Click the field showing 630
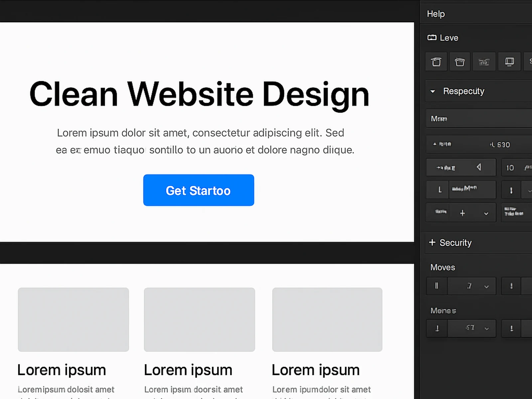Image resolution: width=532 pixels, height=399 pixels. [x=479, y=145]
